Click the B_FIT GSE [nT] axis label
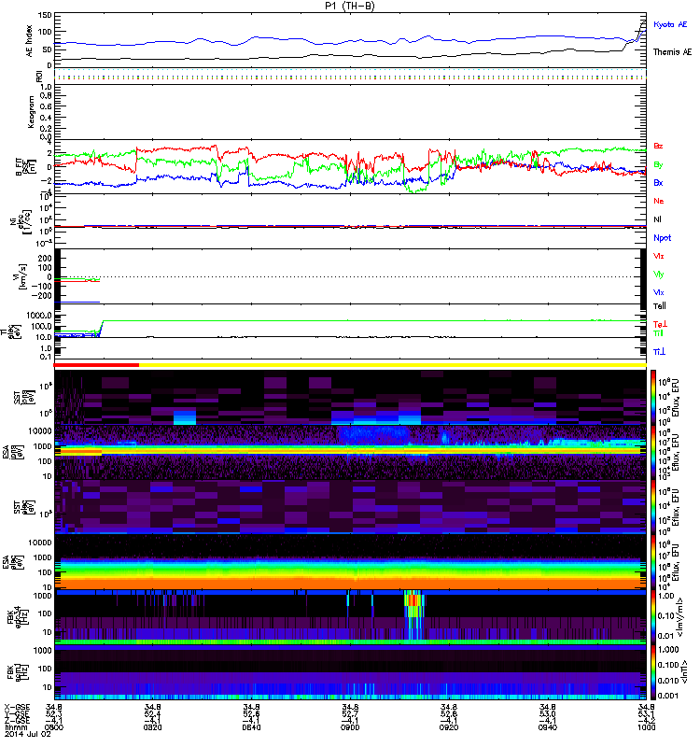Image resolution: width=700 pixels, height=747 pixels. [x=26, y=167]
